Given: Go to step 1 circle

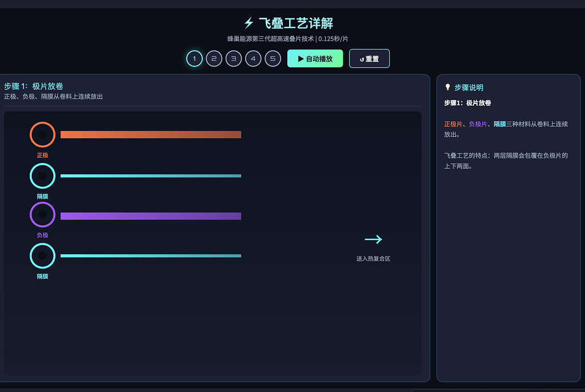Looking at the screenshot, I should [x=194, y=59].
